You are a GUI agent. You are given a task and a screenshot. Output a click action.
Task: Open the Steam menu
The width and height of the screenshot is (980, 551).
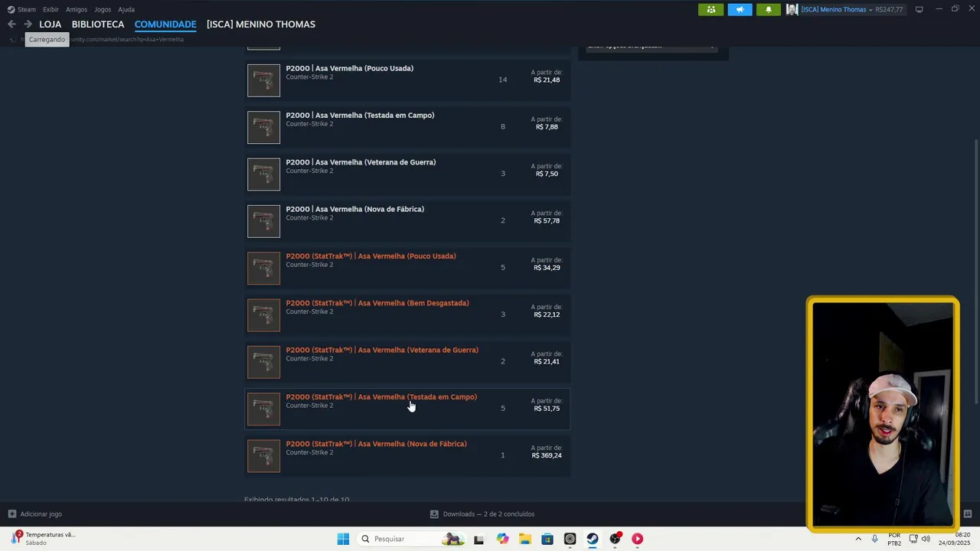[21, 9]
